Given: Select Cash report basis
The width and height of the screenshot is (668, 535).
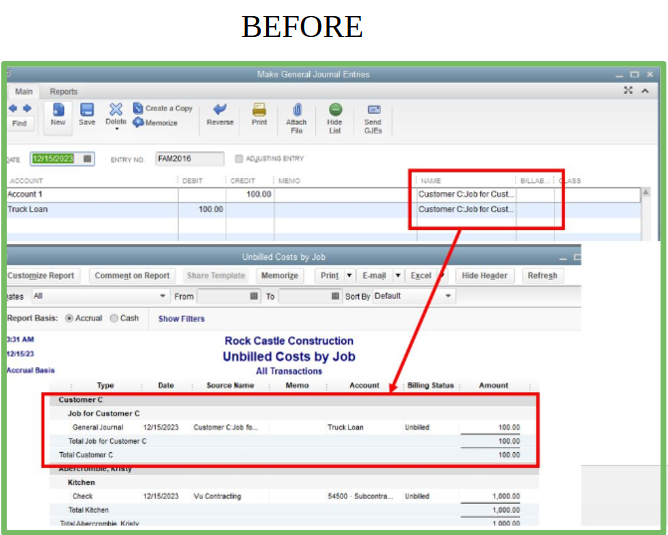Looking at the screenshot, I should pyautogui.click(x=114, y=319).
